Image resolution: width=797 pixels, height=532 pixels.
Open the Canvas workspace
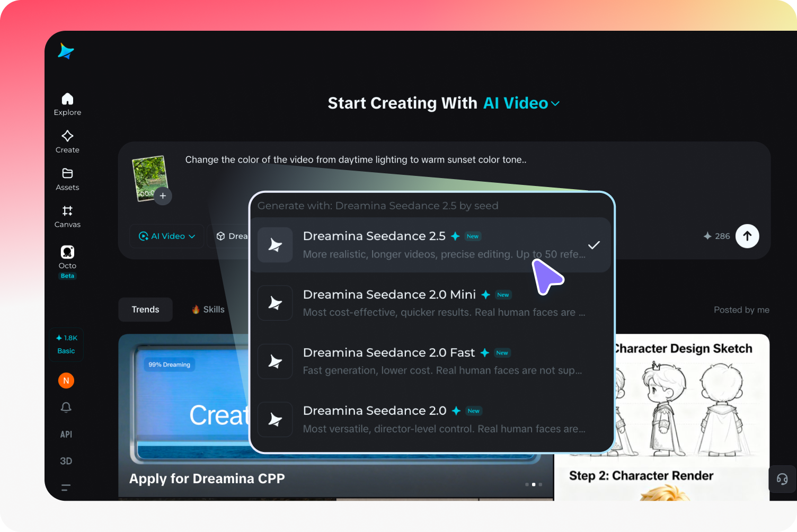coord(67,216)
